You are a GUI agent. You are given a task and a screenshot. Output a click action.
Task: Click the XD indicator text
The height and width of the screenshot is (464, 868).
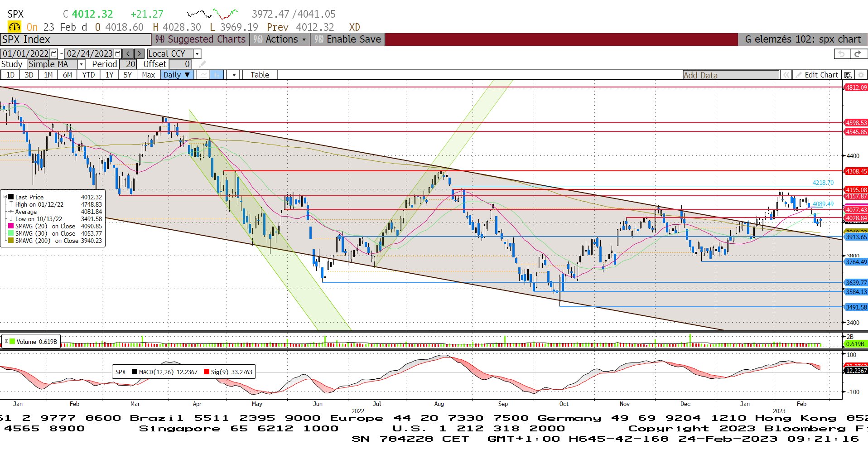pos(354,27)
